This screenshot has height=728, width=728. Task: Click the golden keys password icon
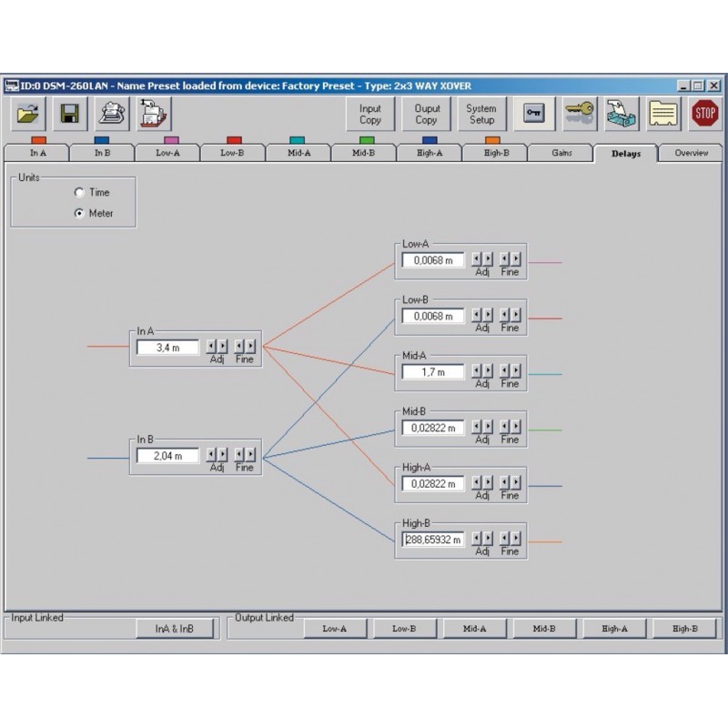pyautogui.click(x=580, y=114)
